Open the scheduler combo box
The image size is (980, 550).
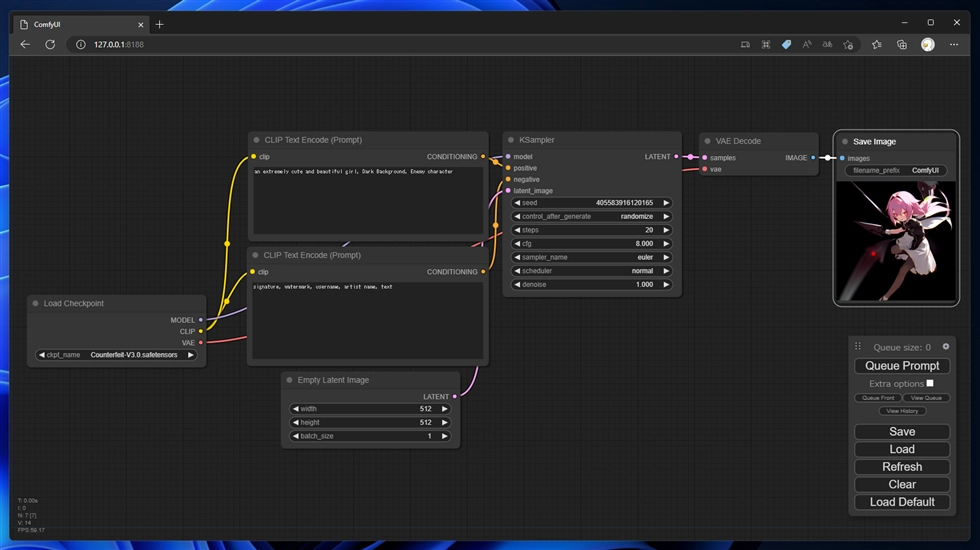pyautogui.click(x=591, y=271)
